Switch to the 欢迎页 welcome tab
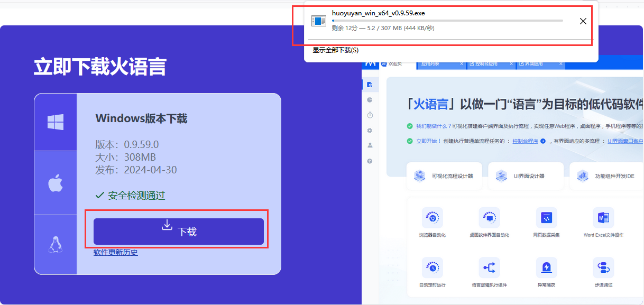 (x=395, y=63)
